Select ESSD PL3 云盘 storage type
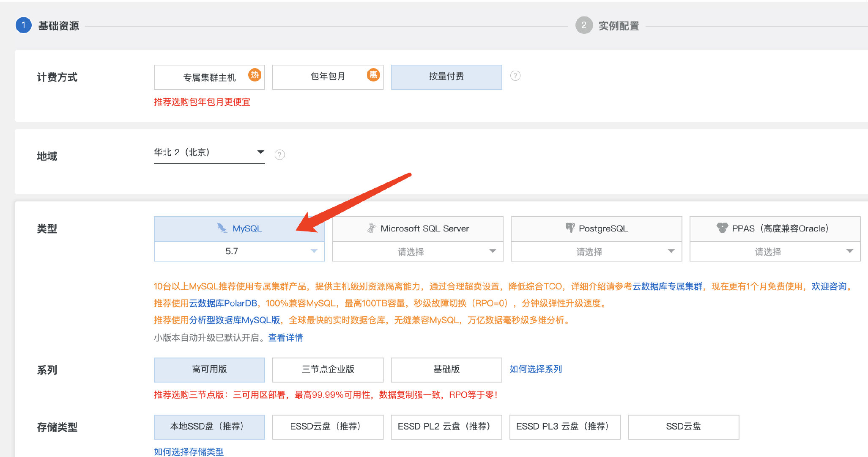This screenshot has width=868, height=457. click(x=565, y=427)
